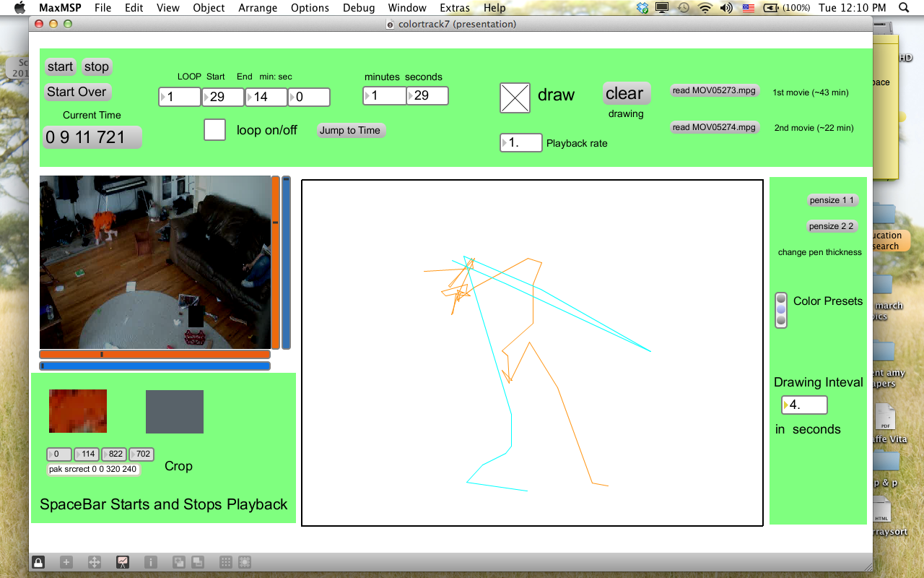Enable the loop on/off checkbox
The height and width of the screenshot is (578, 924).
(x=214, y=130)
